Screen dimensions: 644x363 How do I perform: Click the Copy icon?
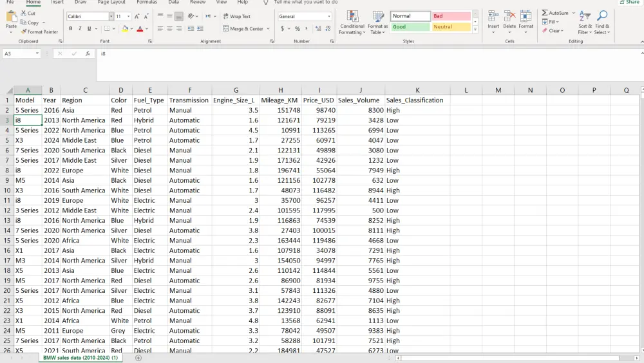24,23
